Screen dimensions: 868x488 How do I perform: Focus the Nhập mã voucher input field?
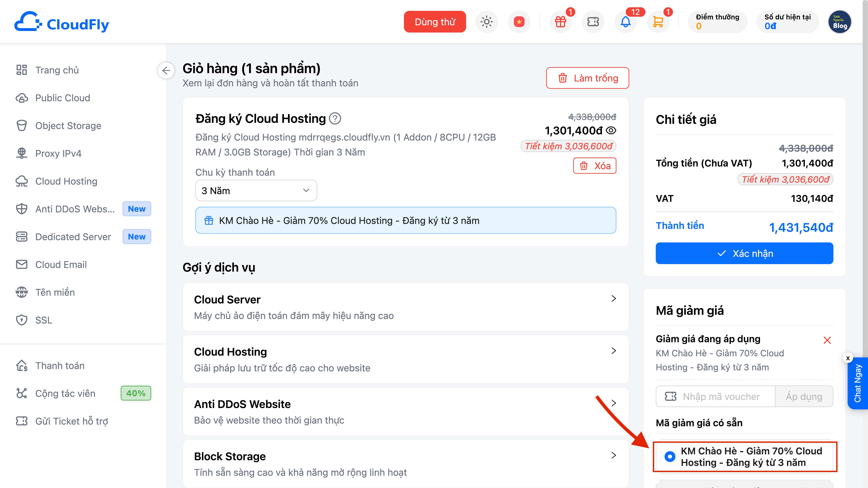[x=715, y=396]
